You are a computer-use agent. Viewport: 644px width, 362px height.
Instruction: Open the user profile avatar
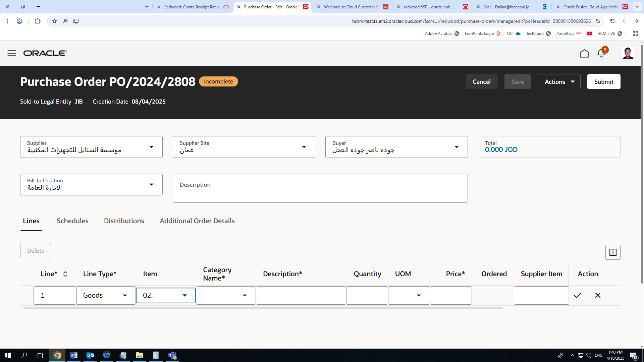(628, 53)
